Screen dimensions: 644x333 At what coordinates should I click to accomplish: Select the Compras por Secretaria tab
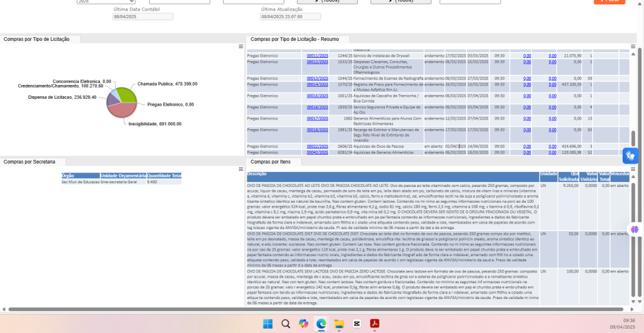click(x=31, y=162)
